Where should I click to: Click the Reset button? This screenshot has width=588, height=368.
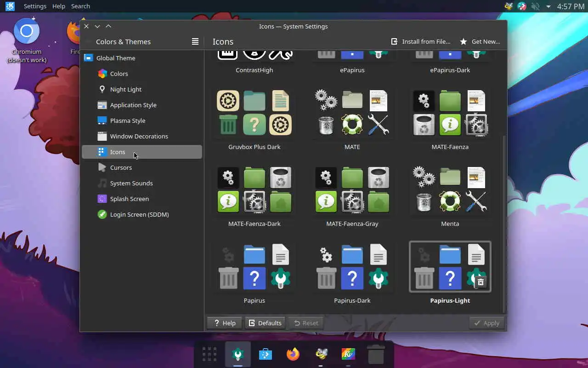click(306, 323)
